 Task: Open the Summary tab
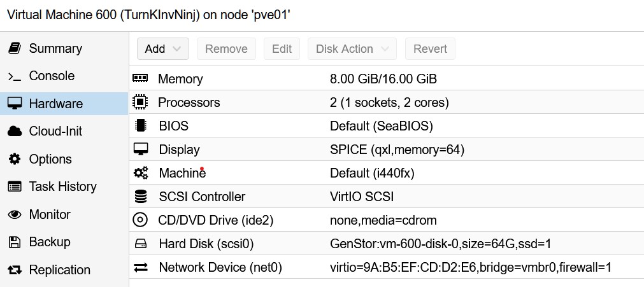pyautogui.click(x=55, y=48)
